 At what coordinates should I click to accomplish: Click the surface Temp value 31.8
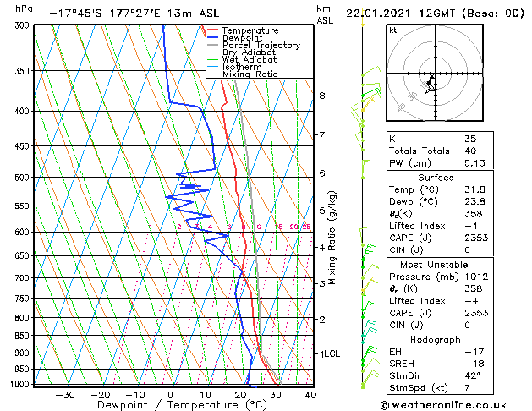[x=474, y=189]
